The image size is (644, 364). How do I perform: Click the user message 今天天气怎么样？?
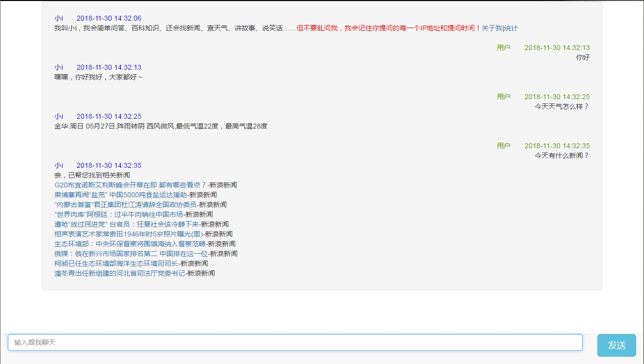(x=561, y=106)
